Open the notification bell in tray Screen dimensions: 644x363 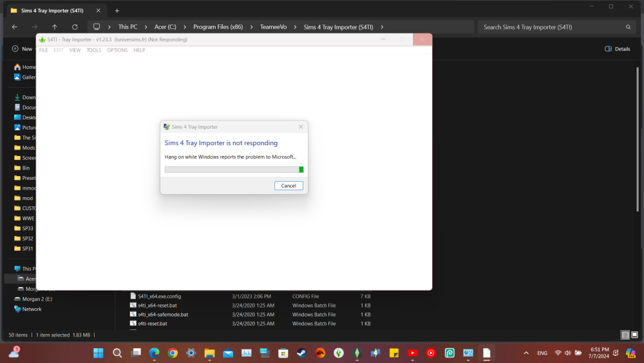616,353
